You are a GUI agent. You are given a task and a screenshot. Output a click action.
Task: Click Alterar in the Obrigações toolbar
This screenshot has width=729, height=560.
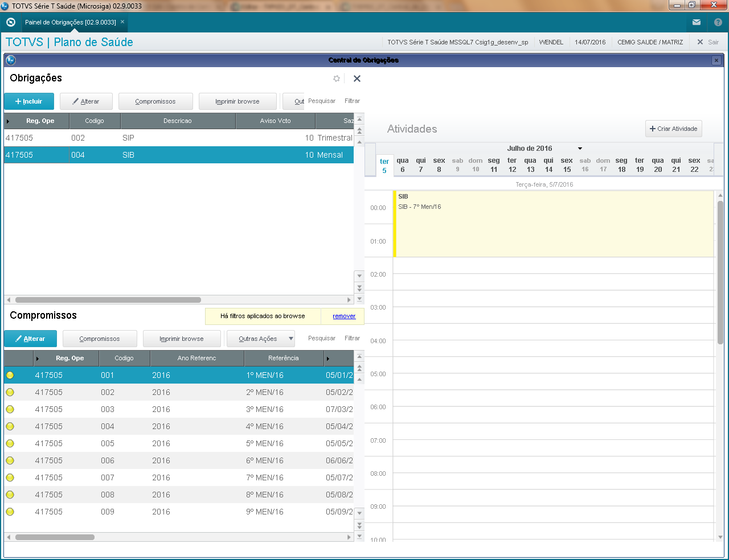click(x=86, y=101)
